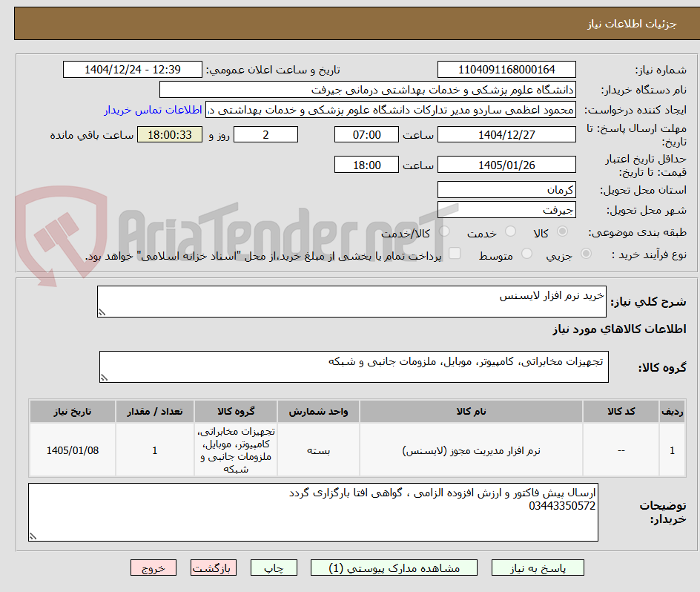Click the response deadline date 1404/12/27
The height and width of the screenshot is (592, 700).
point(506,134)
